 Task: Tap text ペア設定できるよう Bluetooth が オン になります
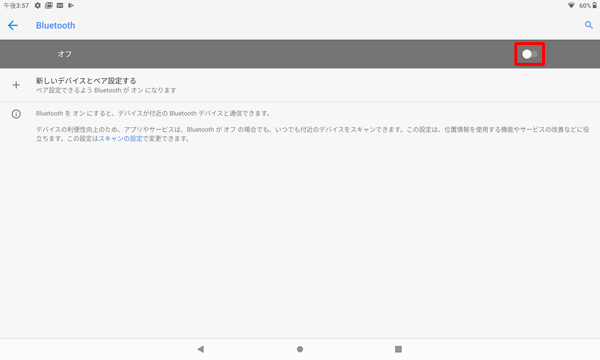106,90
